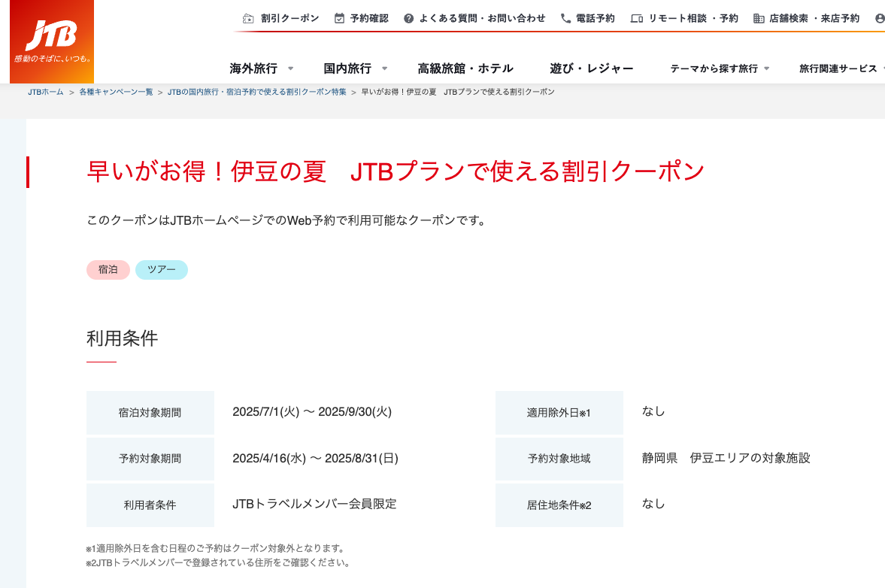The image size is (885, 588).
Task: Open リモート相談・予約 link
Action: coord(693,19)
